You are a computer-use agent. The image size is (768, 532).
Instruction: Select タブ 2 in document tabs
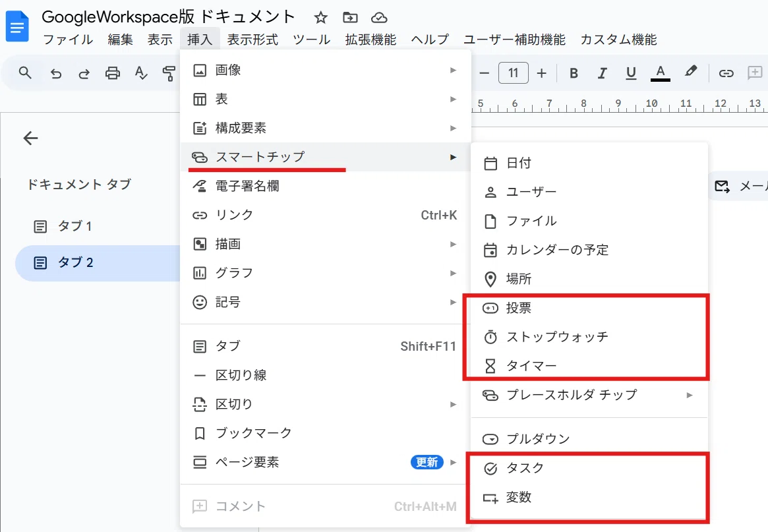coord(98,263)
